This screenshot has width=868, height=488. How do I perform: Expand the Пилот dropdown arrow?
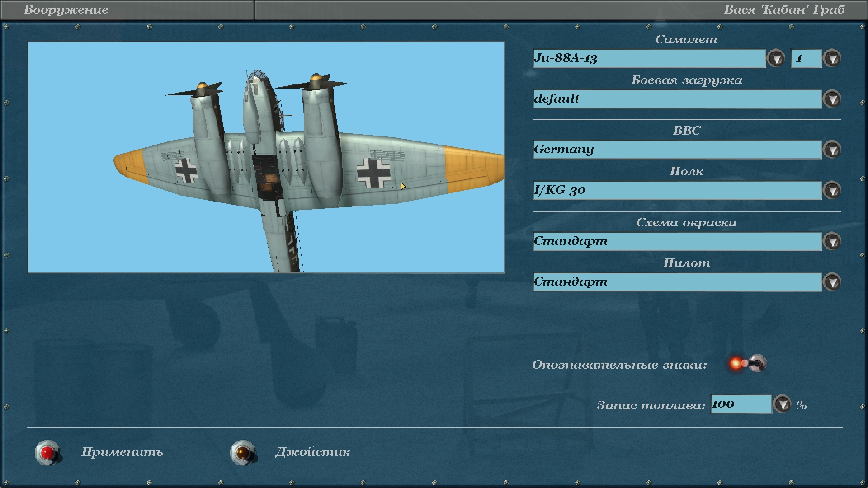pos(832,282)
